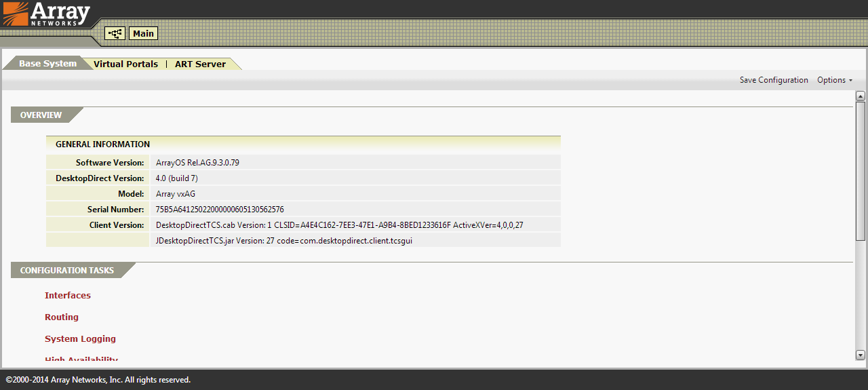Open the Routing configuration task
868x390 pixels.
click(x=62, y=317)
